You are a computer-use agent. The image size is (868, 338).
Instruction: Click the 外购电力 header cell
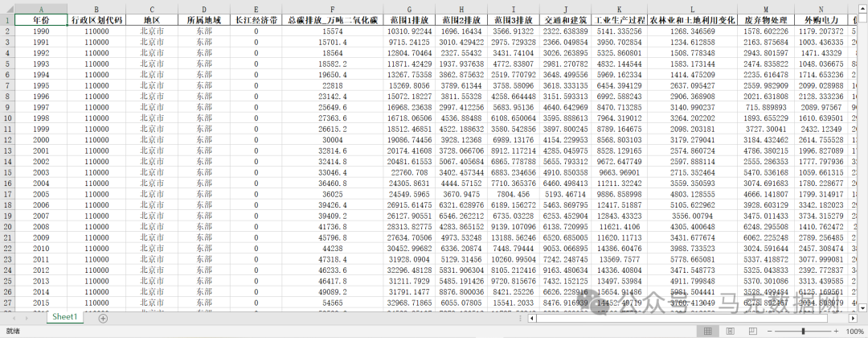pyautogui.click(x=821, y=20)
